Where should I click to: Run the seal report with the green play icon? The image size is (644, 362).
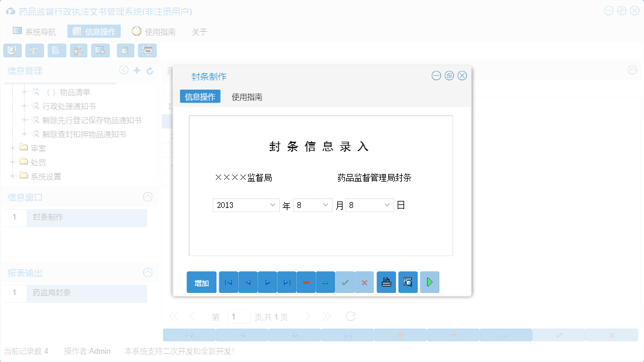tap(429, 282)
